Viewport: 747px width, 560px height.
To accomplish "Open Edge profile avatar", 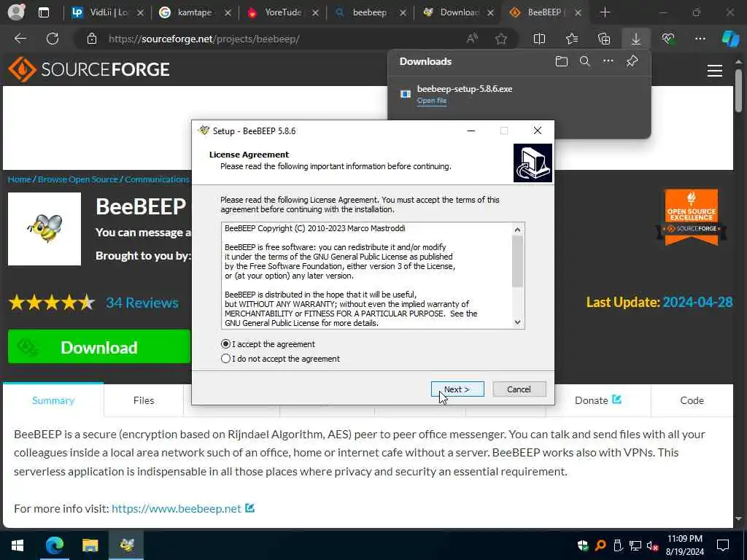I will (16, 12).
